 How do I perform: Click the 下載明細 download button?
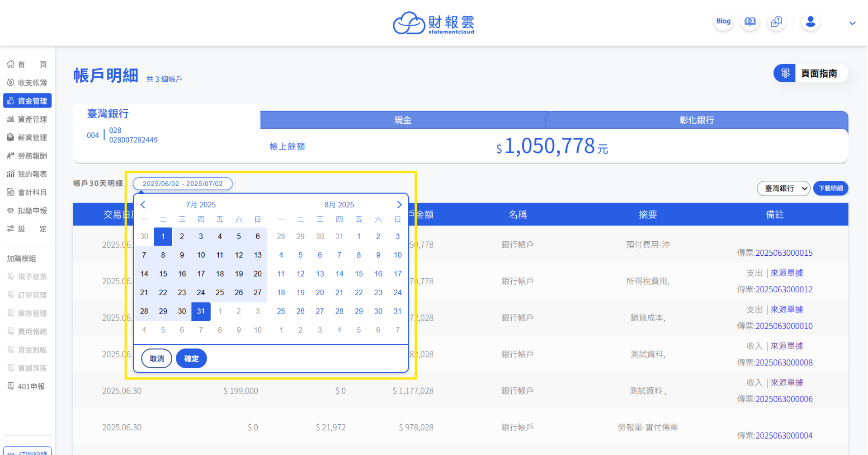[830, 188]
